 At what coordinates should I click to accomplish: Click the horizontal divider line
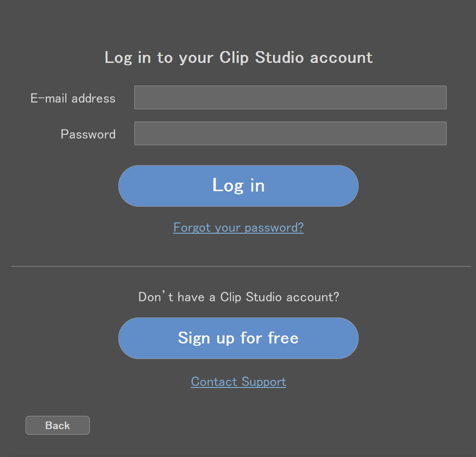[x=241, y=266]
